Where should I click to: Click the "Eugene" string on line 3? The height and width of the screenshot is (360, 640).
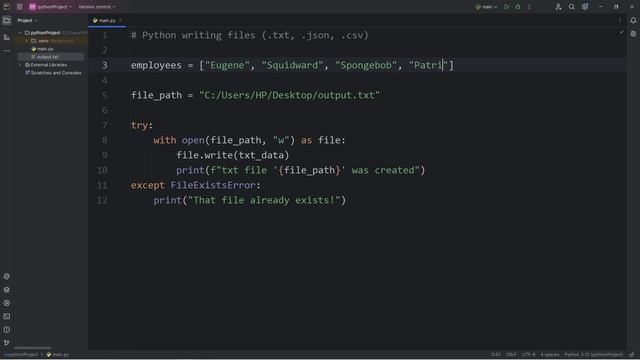click(227, 65)
